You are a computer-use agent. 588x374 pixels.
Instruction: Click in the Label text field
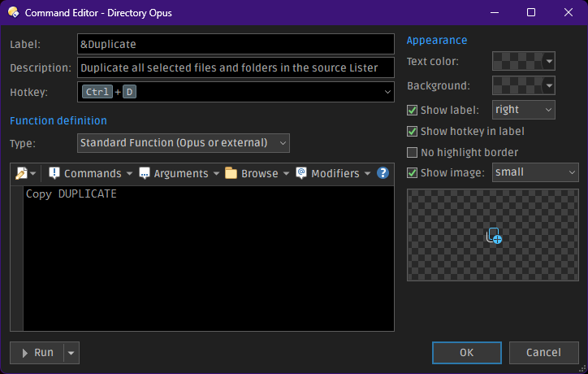(236, 44)
